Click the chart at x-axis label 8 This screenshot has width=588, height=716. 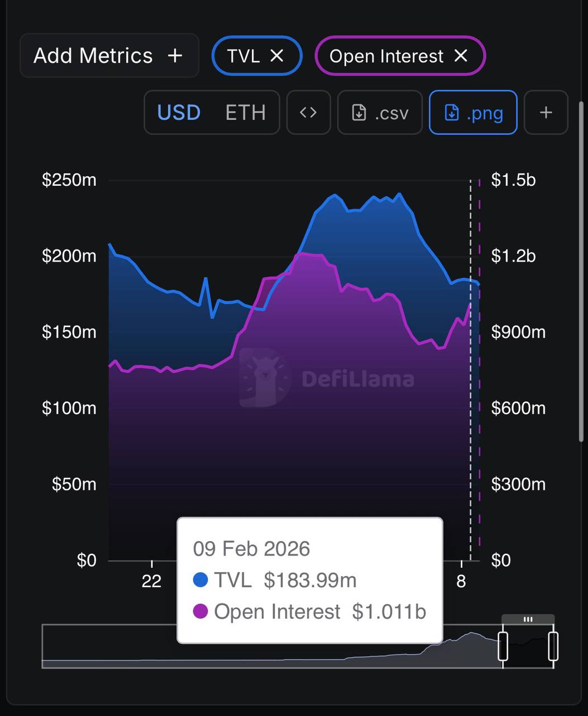pos(461,581)
